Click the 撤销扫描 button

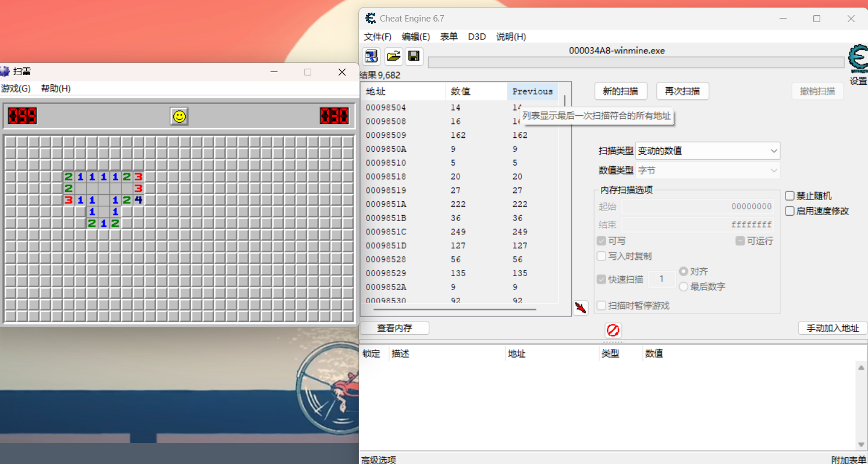[817, 91]
